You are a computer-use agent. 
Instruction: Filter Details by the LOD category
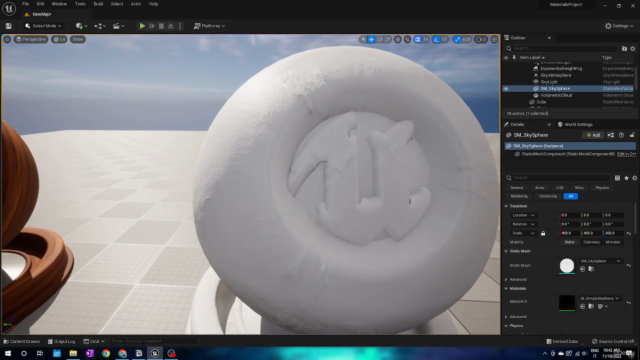tap(560, 188)
